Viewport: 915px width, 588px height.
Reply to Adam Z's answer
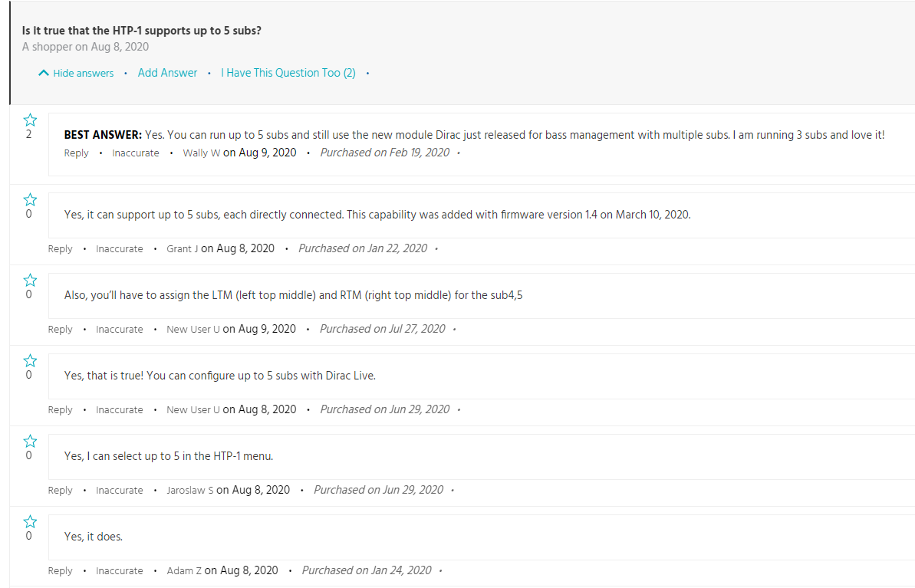click(x=60, y=570)
